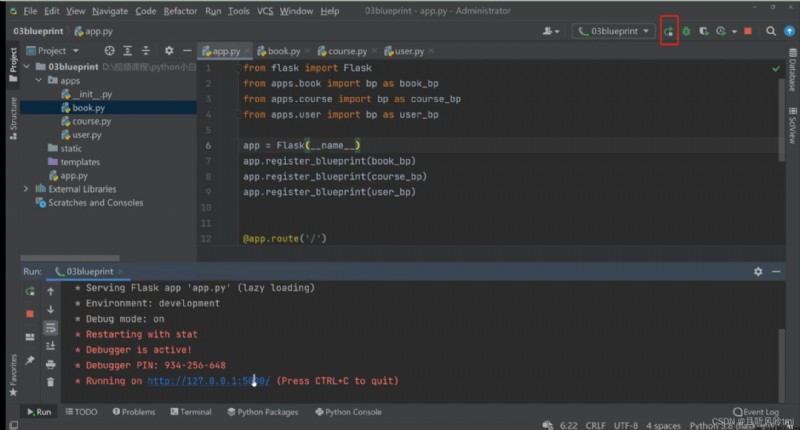The height and width of the screenshot is (430, 800).
Task: Click the update arrow icon top right
Action: [x=789, y=31]
